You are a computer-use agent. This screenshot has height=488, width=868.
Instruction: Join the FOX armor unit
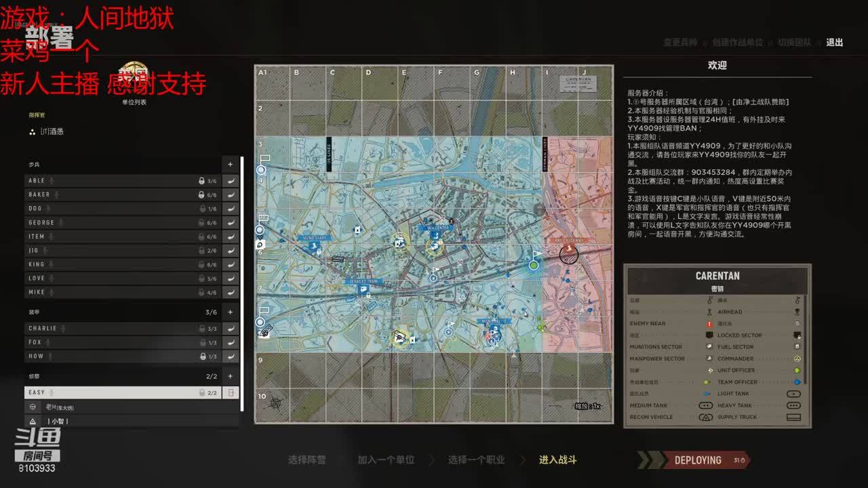click(231, 342)
